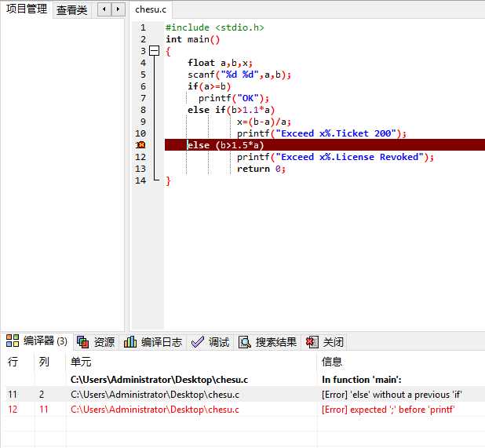The width and height of the screenshot is (485, 448).
Task: Click the 编译器 grid icon
Action: [13, 341]
